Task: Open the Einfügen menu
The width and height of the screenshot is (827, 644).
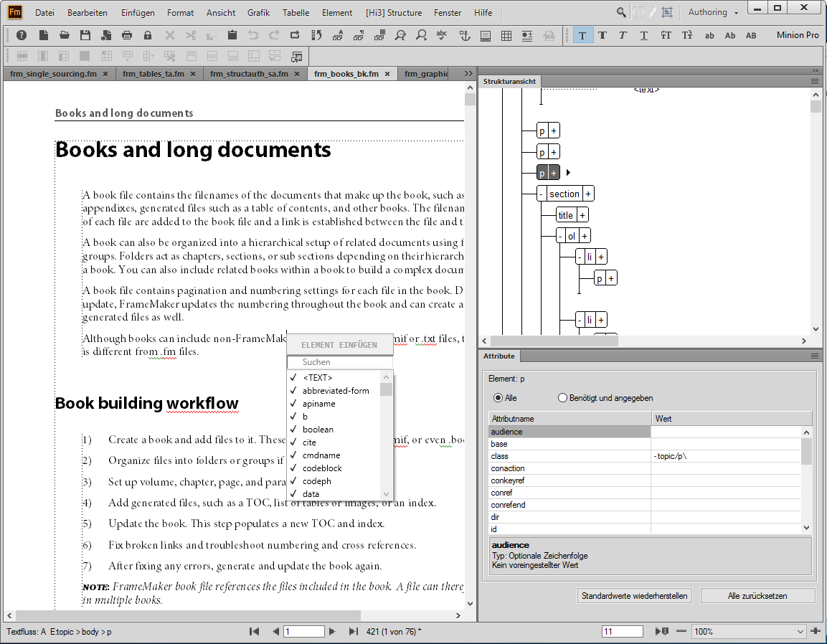Action: click(x=138, y=12)
